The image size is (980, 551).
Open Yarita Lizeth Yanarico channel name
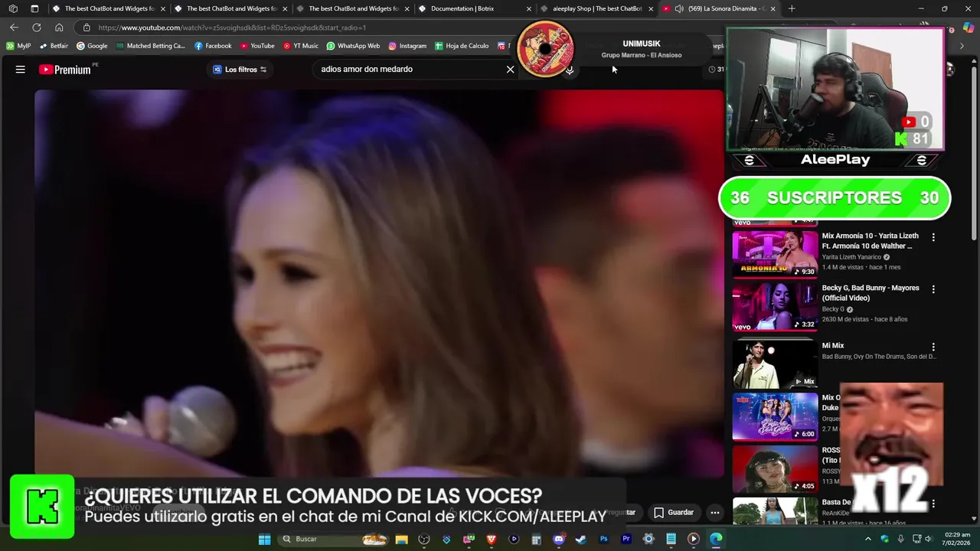pos(851,257)
